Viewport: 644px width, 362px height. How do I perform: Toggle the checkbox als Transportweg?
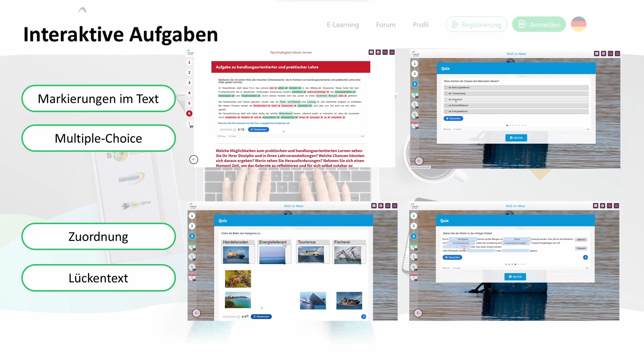[446, 93]
